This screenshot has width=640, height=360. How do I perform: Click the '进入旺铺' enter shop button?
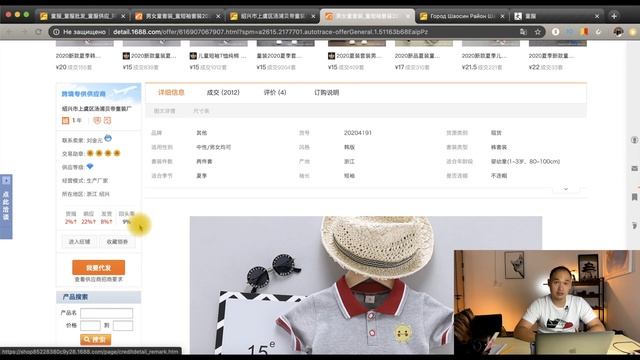79,242
